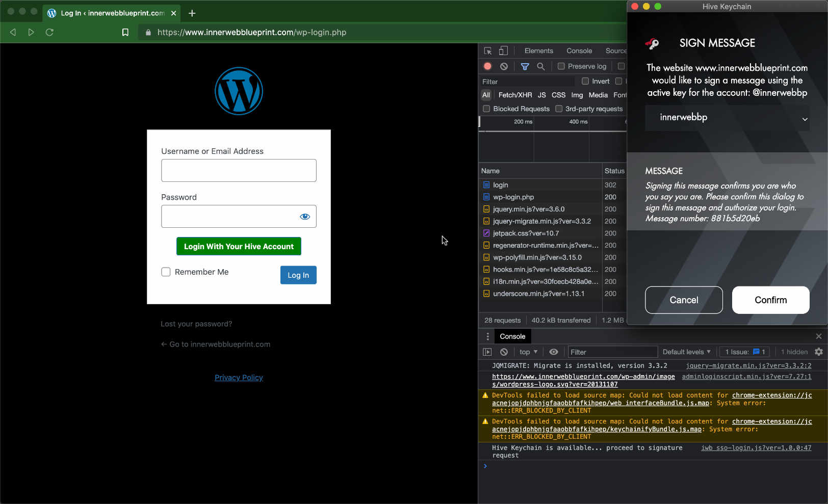Open the console top context dropdown
The image size is (828, 504).
tap(528, 352)
